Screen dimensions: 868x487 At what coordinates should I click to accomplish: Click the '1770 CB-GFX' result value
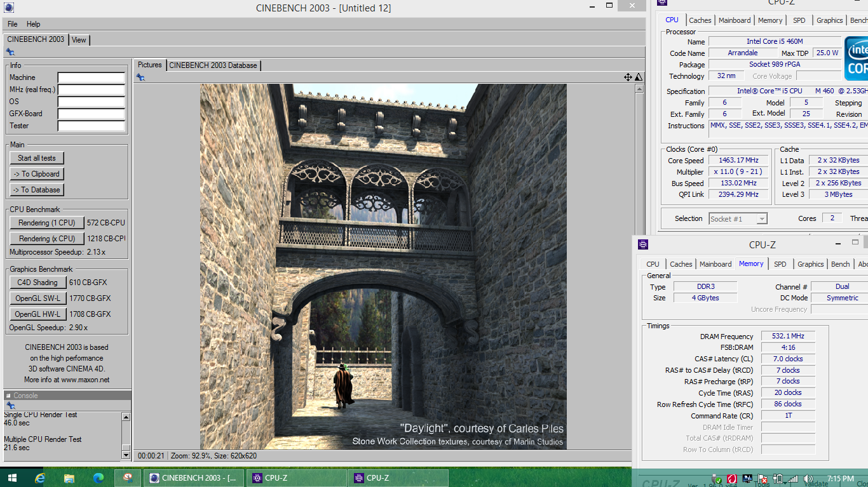tap(90, 298)
